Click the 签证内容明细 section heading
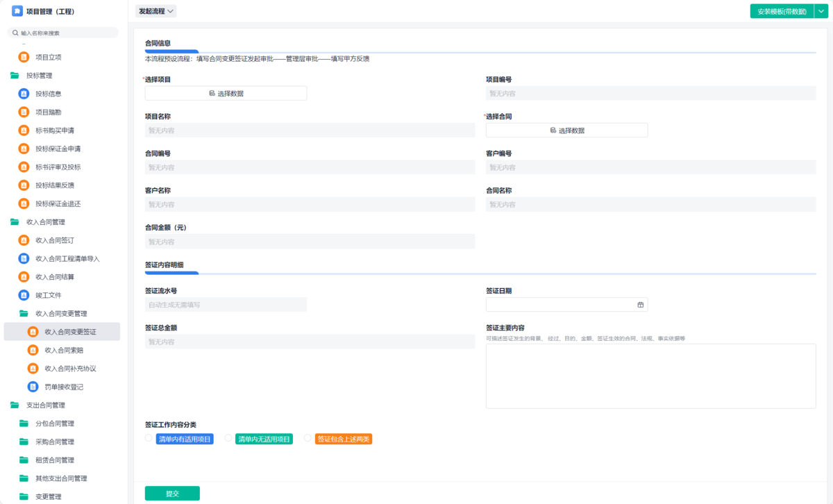The image size is (833, 504). (164, 264)
